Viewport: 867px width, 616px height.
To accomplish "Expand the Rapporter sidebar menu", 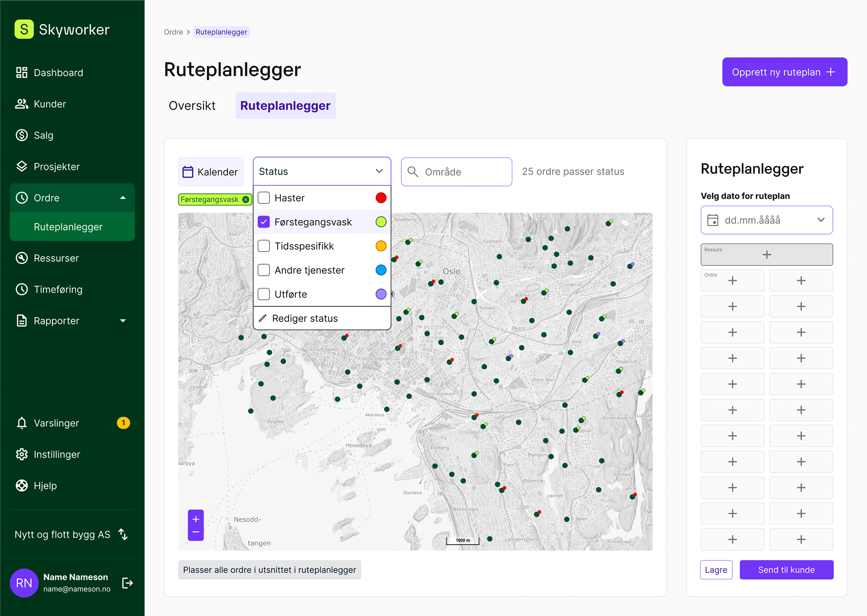I will point(123,321).
